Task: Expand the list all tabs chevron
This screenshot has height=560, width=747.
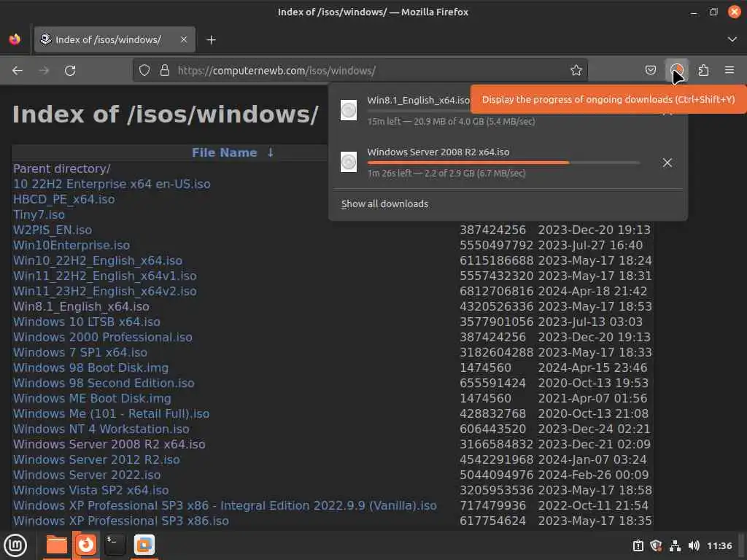Action: pyautogui.click(x=732, y=39)
